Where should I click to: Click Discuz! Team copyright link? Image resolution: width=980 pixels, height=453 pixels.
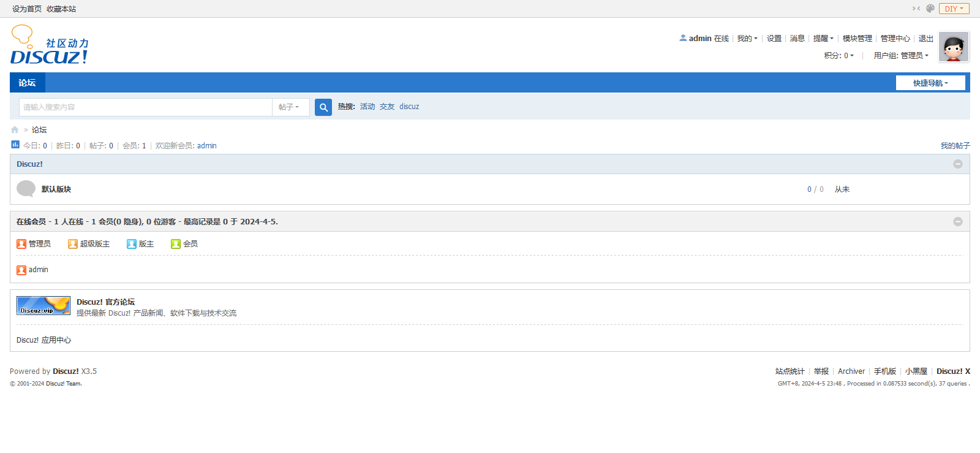[64, 384]
